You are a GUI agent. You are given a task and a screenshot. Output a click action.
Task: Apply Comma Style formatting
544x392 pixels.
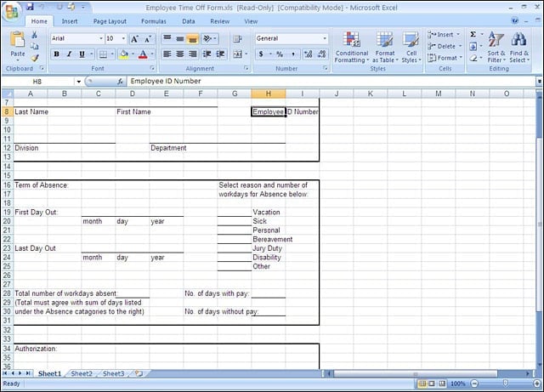tap(293, 54)
